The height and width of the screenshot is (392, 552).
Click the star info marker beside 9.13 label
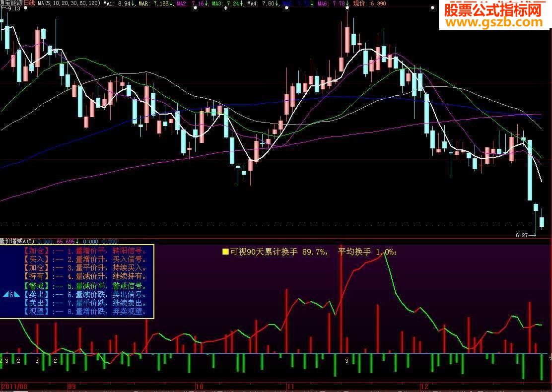click(25, 8)
